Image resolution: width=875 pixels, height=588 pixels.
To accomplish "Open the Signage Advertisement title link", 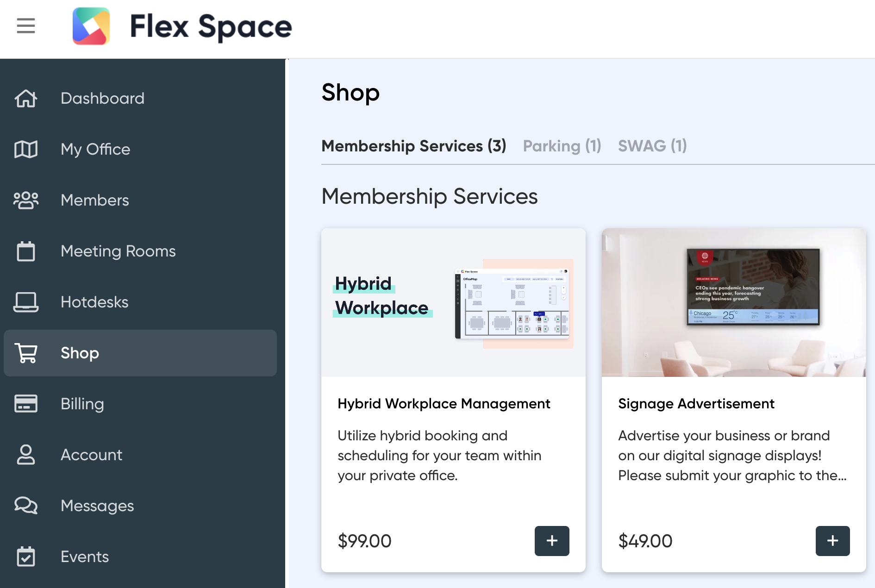I will point(696,404).
